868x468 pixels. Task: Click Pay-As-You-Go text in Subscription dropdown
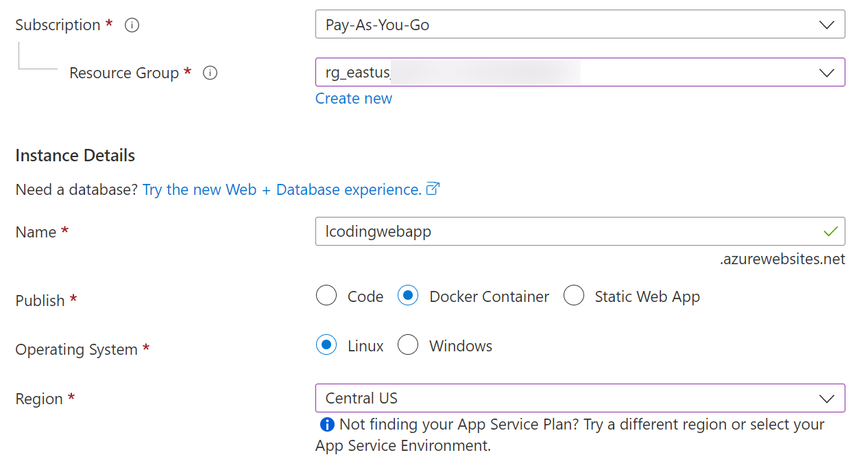click(x=377, y=25)
